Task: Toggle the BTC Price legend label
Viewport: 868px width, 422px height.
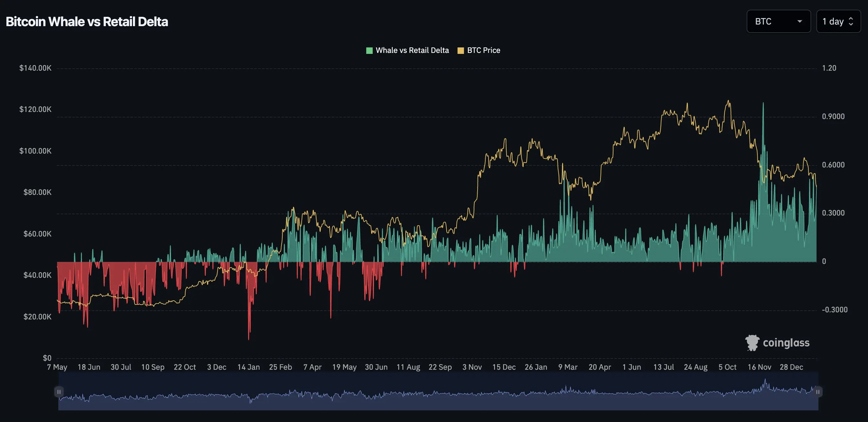Action: [x=483, y=51]
